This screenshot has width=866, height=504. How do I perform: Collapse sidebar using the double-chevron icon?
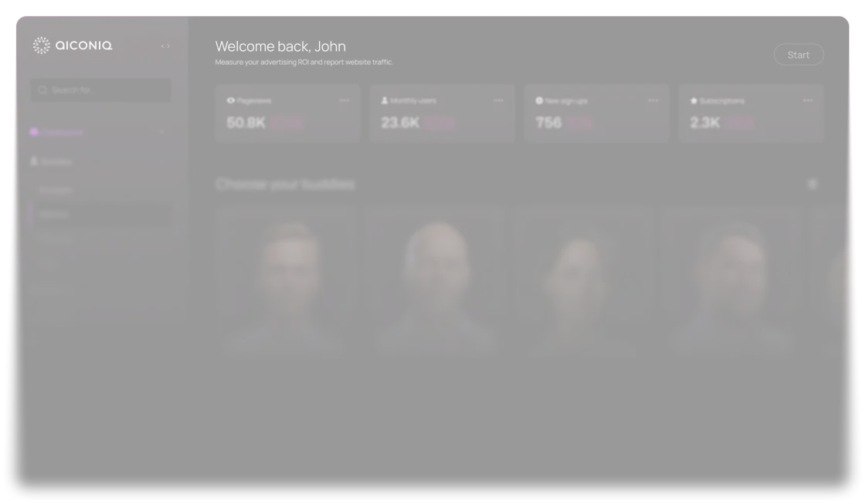[x=165, y=46]
